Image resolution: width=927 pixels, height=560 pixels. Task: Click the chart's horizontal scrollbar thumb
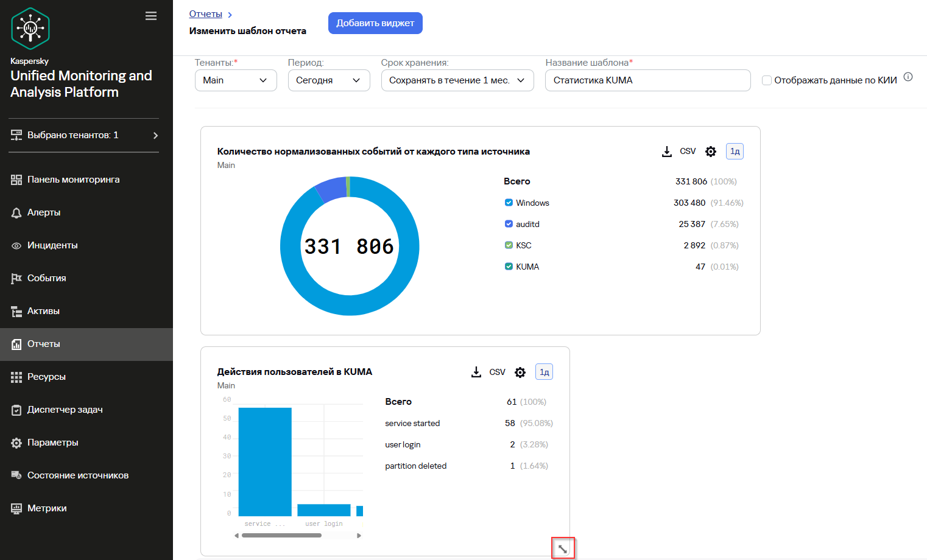[281, 536]
